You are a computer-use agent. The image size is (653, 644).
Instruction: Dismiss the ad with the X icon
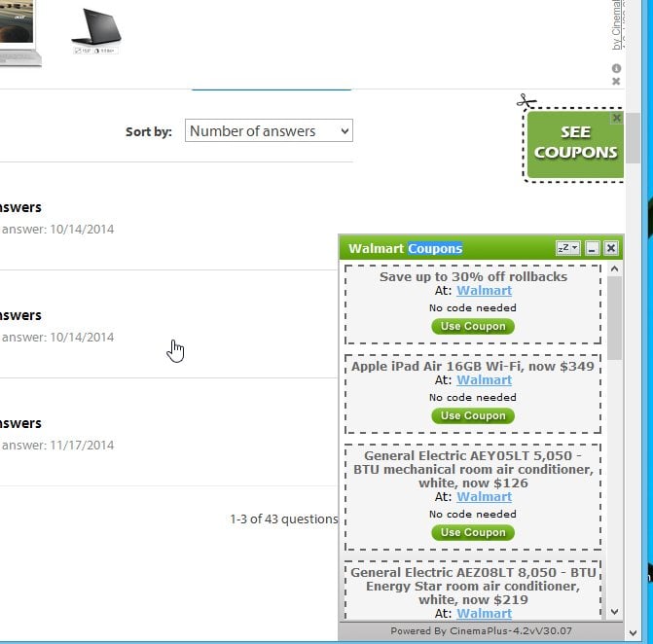click(x=616, y=81)
